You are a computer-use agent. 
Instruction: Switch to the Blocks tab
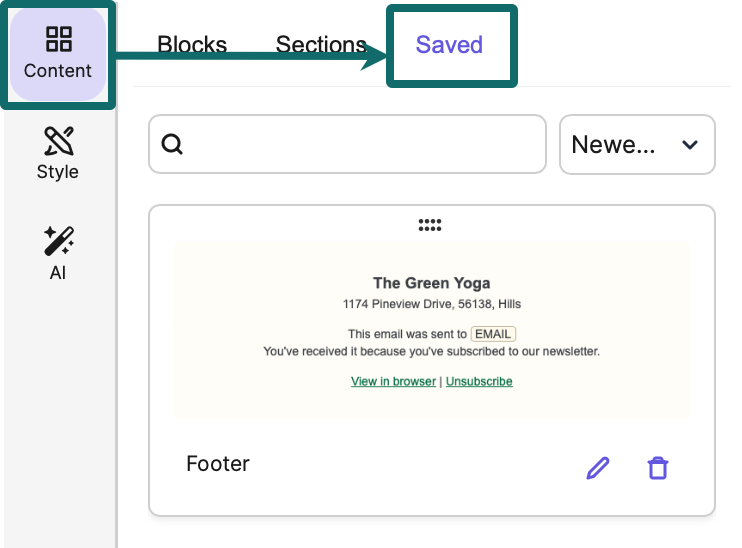[x=192, y=45]
